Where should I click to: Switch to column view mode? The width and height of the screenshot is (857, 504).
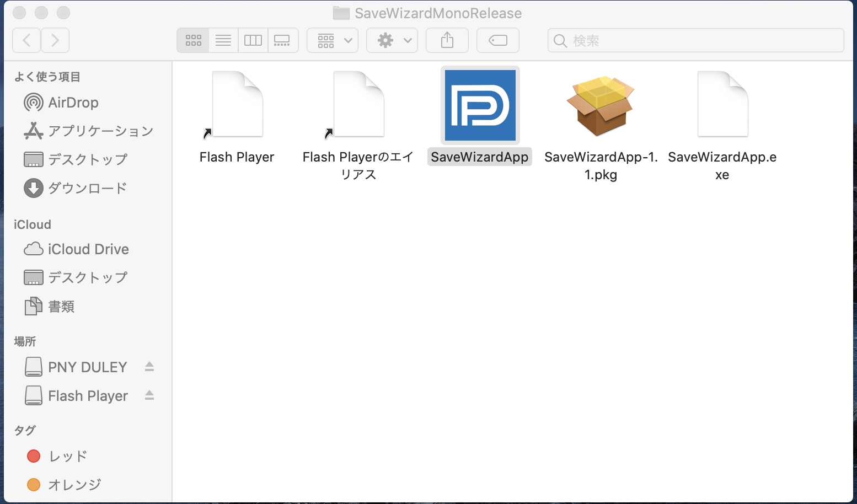(x=253, y=40)
